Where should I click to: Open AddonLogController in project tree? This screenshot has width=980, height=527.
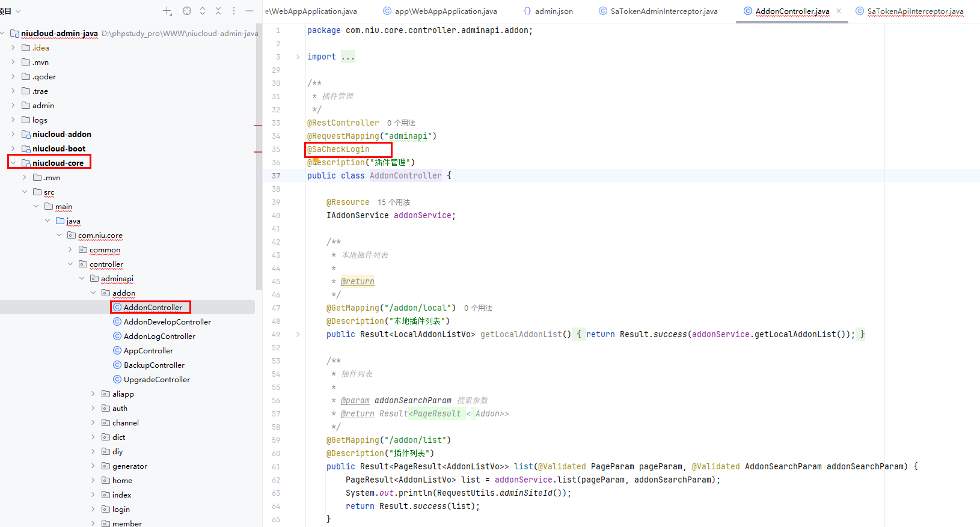pos(159,336)
